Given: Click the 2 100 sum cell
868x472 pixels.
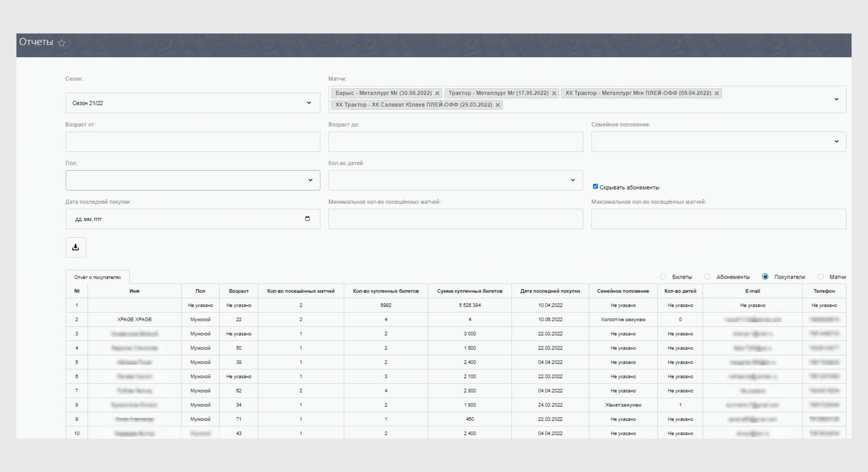Looking at the screenshot, I should 470,376.
